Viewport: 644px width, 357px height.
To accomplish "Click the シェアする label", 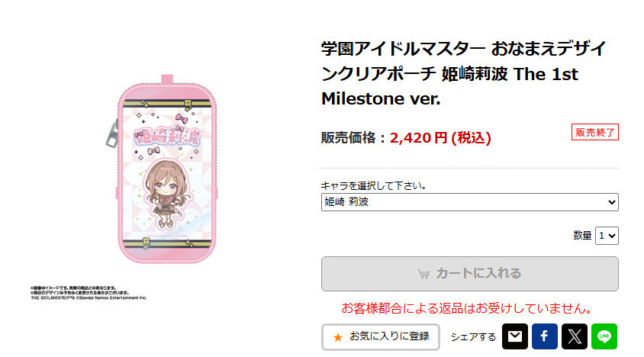I will click(473, 337).
